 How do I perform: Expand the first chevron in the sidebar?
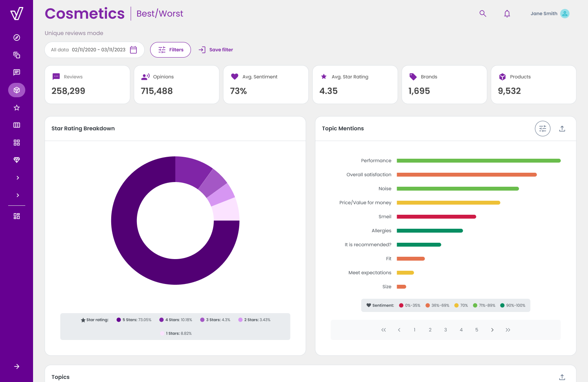click(17, 178)
